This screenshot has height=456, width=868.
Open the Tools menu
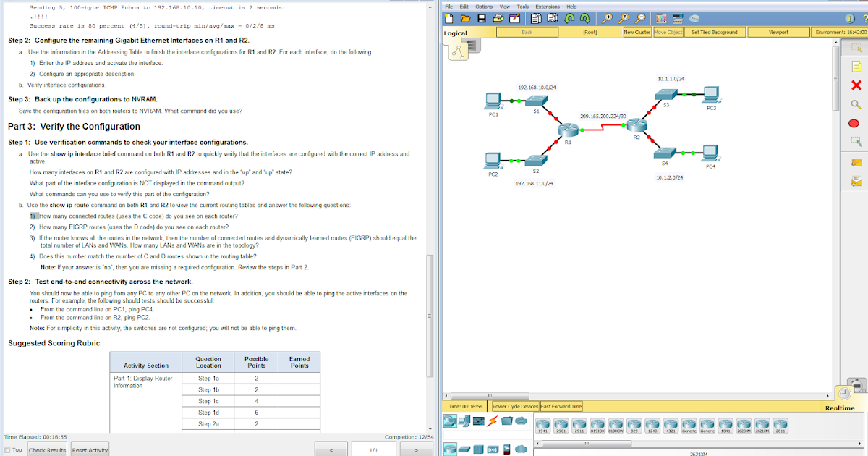523,7
